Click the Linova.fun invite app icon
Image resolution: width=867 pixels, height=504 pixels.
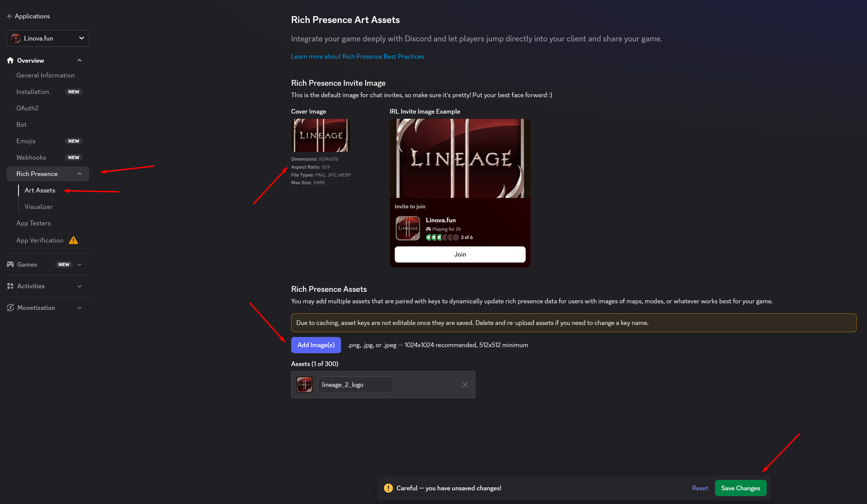click(408, 228)
